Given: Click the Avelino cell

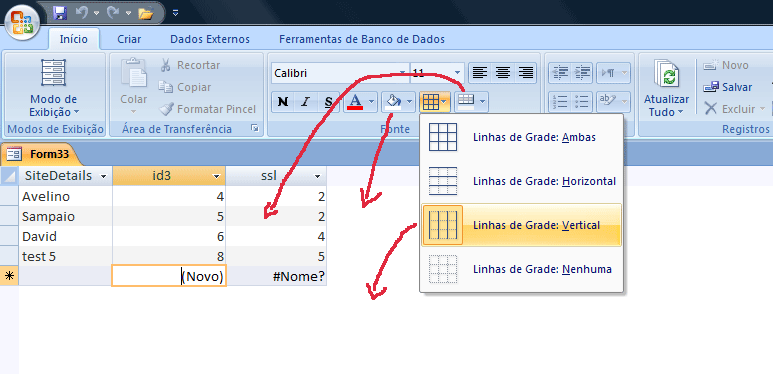Looking at the screenshot, I should pos(66,197).
